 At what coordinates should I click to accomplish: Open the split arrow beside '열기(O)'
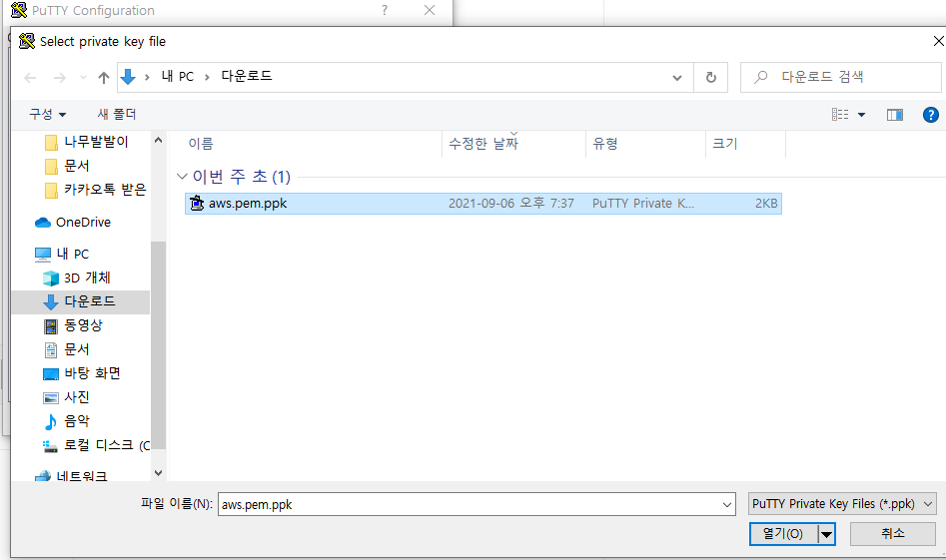[x=826, y=534]
